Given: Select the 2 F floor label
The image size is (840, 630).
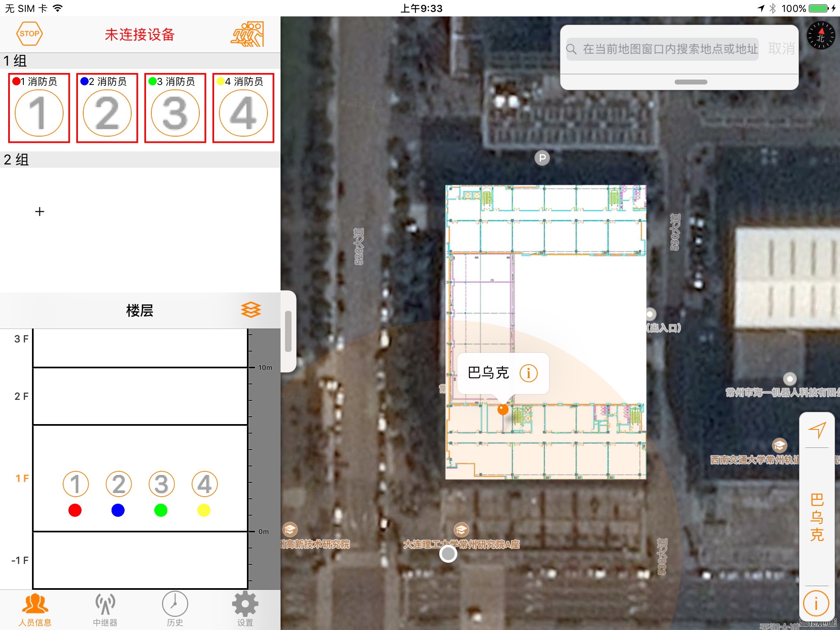Looking at the screenshot, I should (x=21, y=396).
